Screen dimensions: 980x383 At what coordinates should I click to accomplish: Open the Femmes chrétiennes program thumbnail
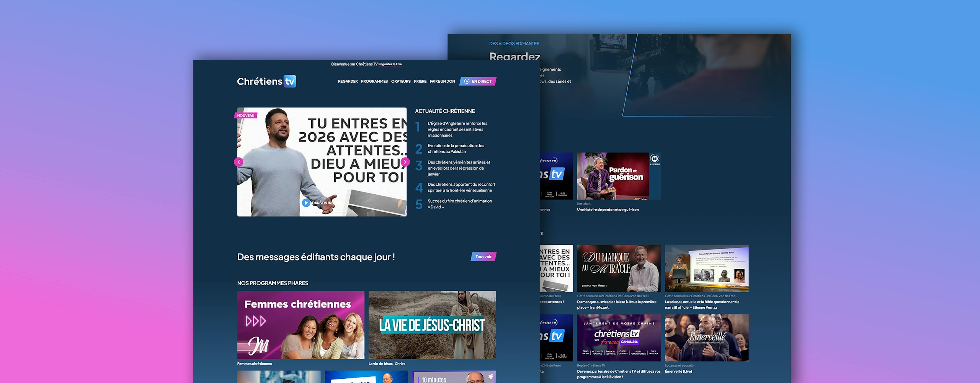pyautogui.click(x=301, y=325)
